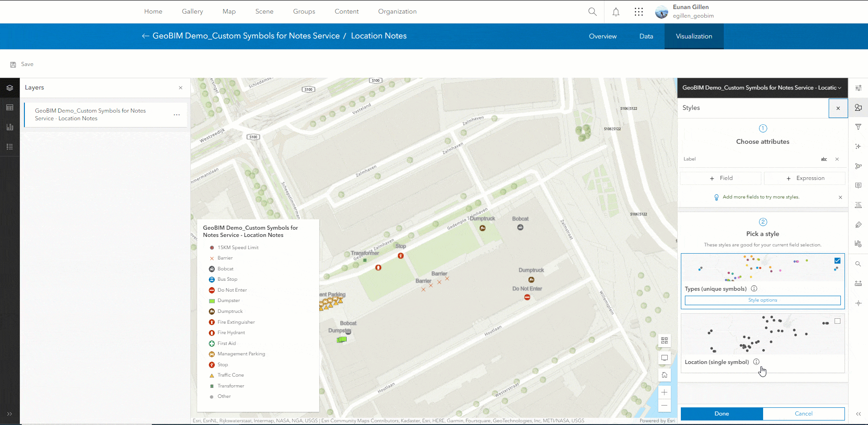Viewport: 868px width, 425px height.
Task: Open the Aggregation (clustering) settings icon
Action: pos(859,165)
